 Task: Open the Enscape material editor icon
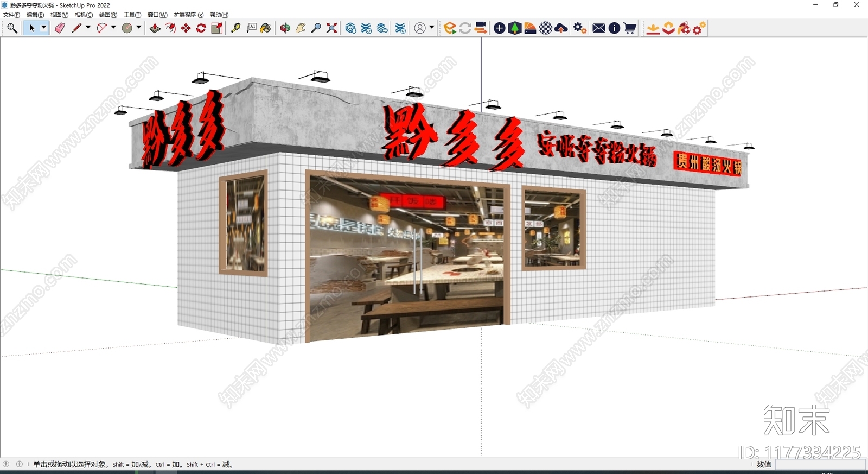[x=530, y=28]
